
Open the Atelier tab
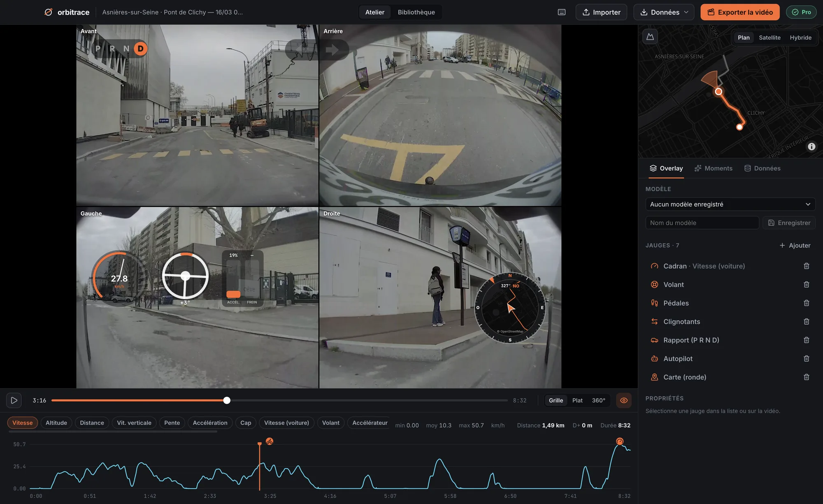374,12
